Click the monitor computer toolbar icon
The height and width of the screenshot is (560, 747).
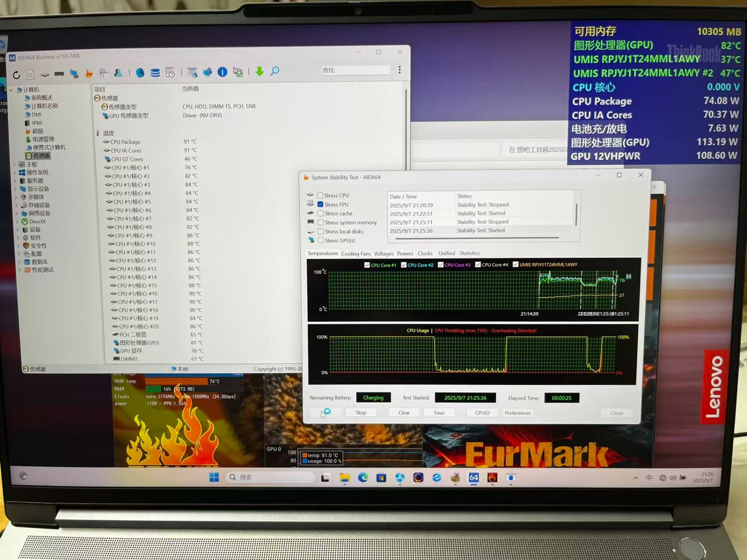[74, 74]
